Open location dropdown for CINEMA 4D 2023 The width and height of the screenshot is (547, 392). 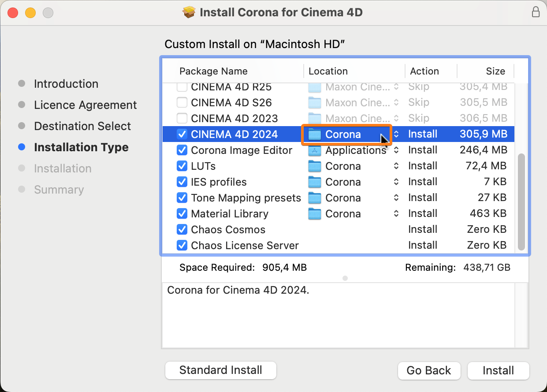396,119
